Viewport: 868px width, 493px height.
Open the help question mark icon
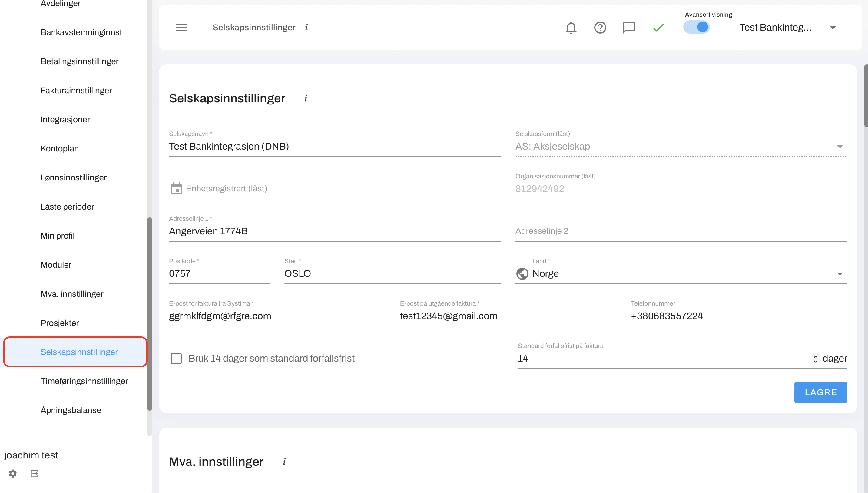(600, 28)
